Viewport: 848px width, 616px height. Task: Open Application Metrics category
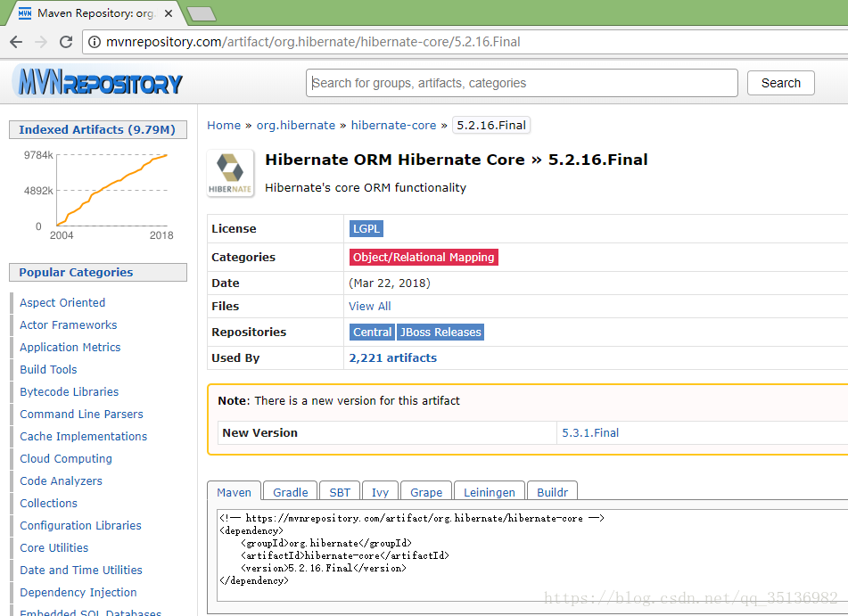[x=70, y=347]
